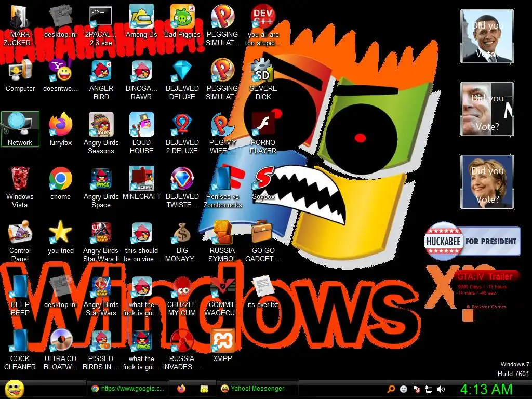Open 'this should be on vine...' icon

[x=141, y=241]
